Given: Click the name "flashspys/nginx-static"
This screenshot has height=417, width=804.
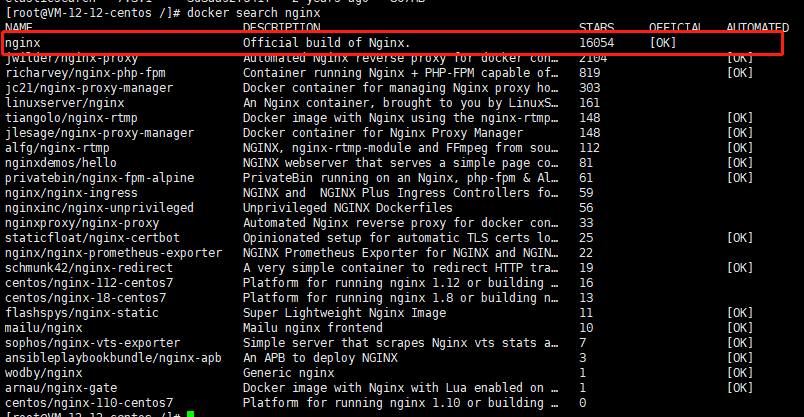Looking at the screenshot, I should point(82,313).
